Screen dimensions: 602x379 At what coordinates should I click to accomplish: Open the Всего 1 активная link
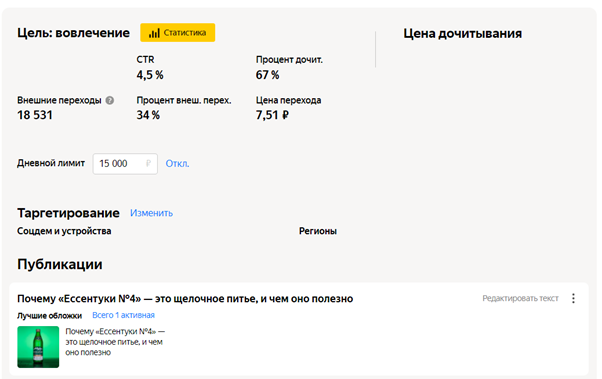[123, 315]
